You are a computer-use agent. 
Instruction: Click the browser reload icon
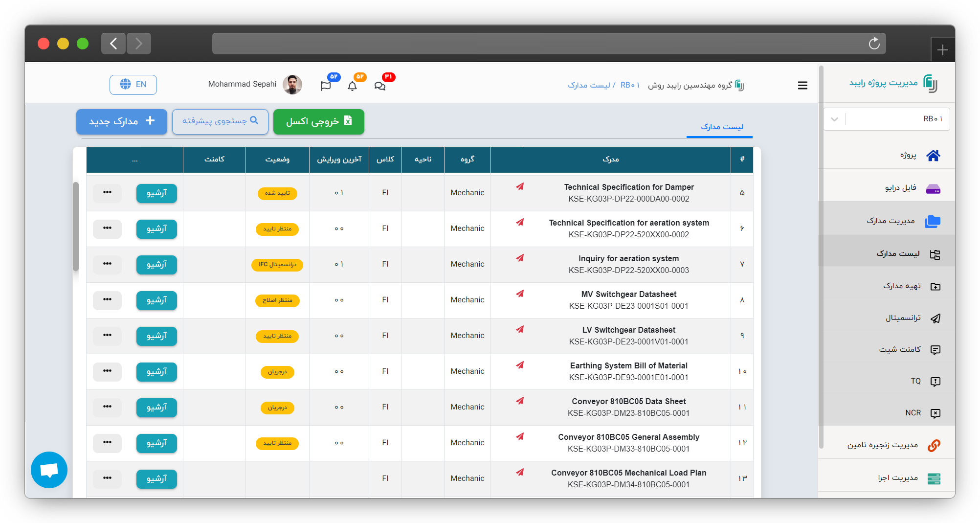pyautogui.click(x=874, y=44)
